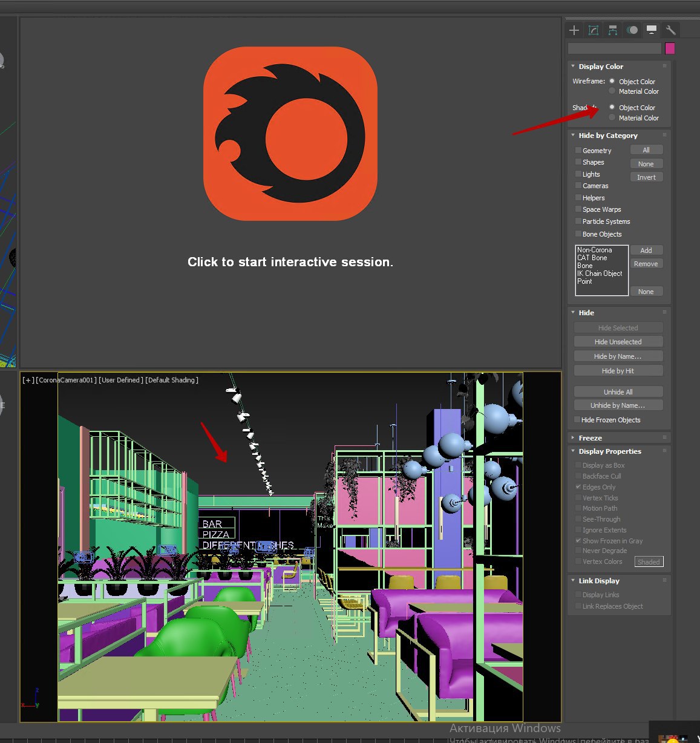
Task: Click the Invert button
Action: [x=646, y=177]
